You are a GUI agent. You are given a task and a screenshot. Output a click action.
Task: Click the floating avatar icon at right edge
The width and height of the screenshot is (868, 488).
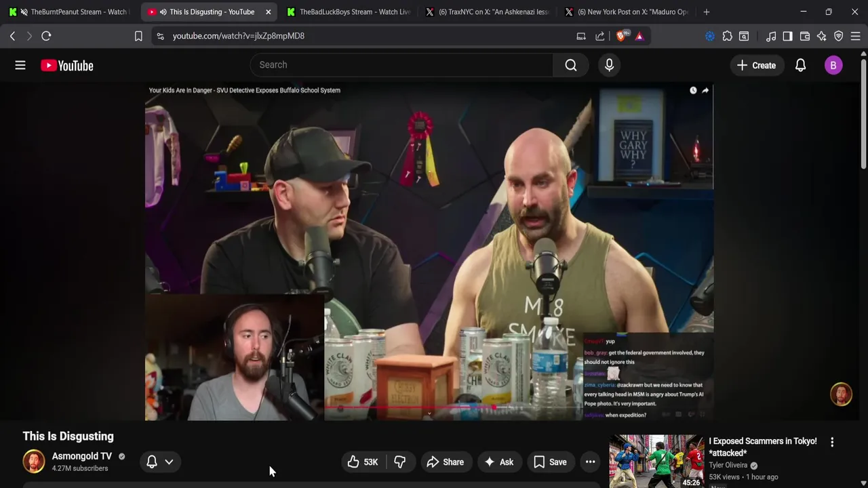coord(841,394)
